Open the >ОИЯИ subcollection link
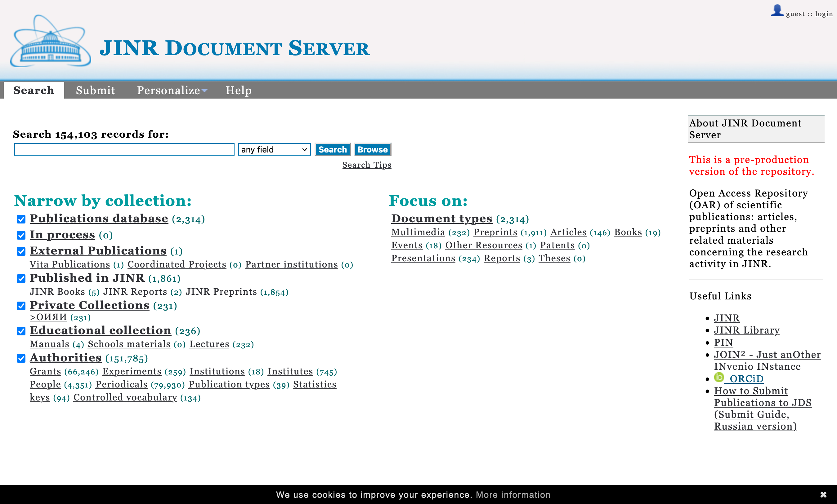837x504 pixels. click(48, 317)
